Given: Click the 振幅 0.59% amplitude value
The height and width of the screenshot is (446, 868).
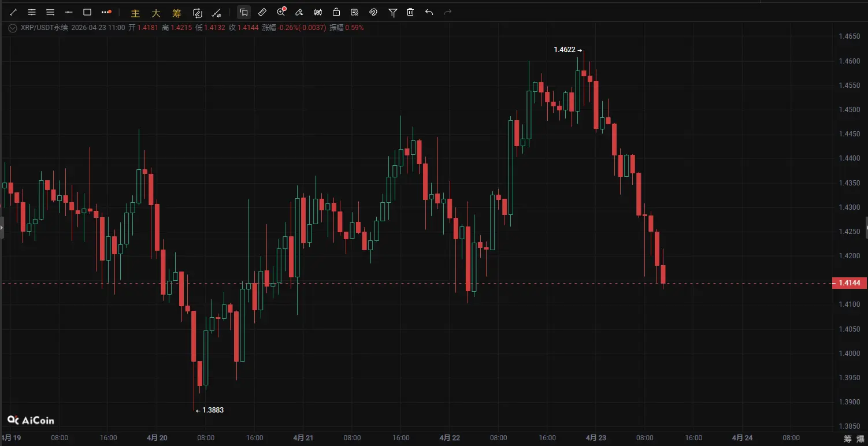Looking at the screenshot, I should click(347, 28).
